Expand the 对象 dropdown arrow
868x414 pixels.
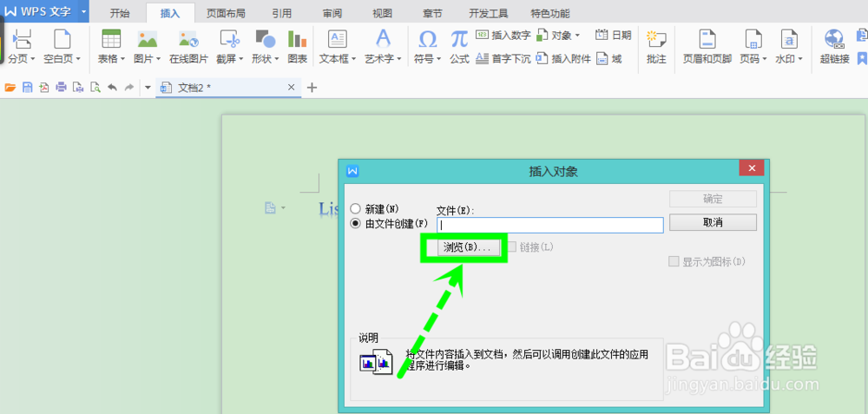click(x=577, y=36)
